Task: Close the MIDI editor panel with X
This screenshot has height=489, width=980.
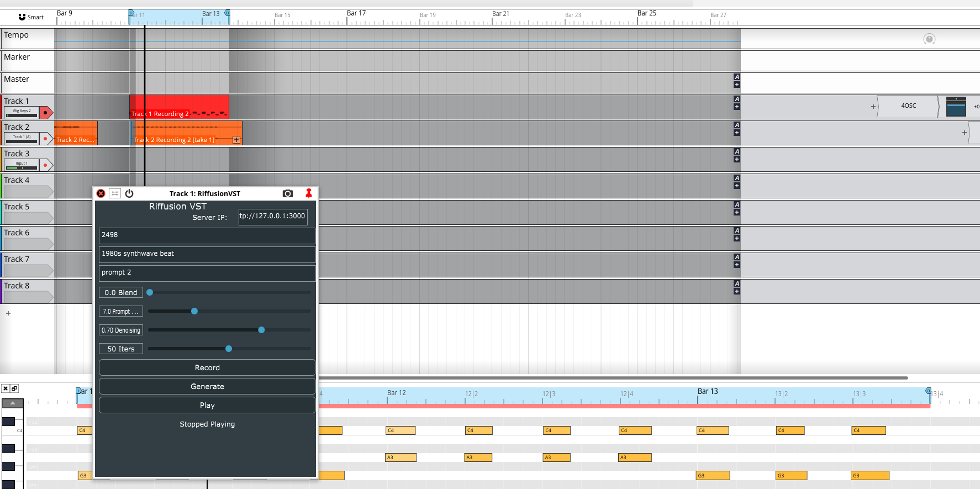Action: click(6, 388)
